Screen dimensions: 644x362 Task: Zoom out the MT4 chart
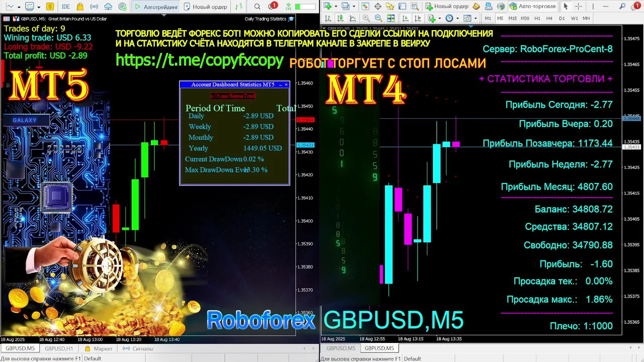tap(378, 18)
